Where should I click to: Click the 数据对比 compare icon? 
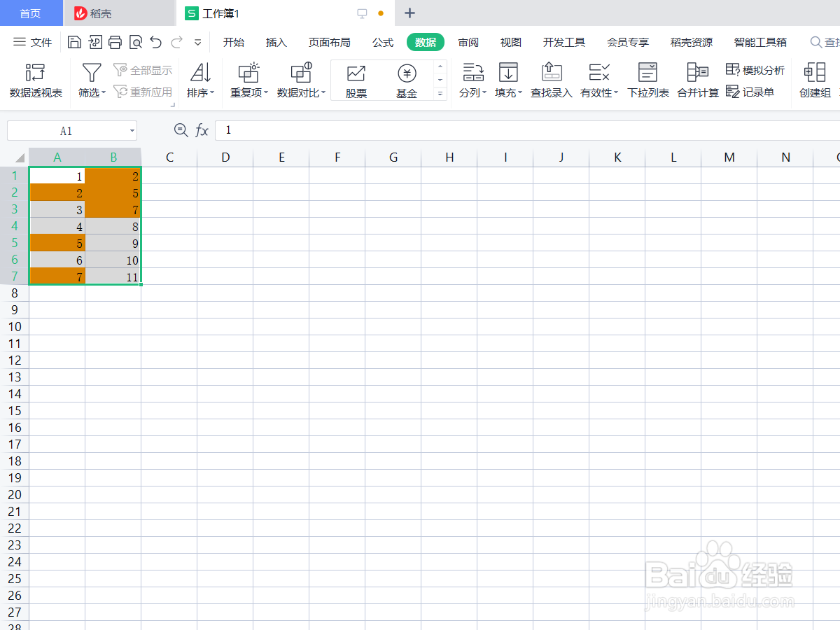(x=301, y=72)
